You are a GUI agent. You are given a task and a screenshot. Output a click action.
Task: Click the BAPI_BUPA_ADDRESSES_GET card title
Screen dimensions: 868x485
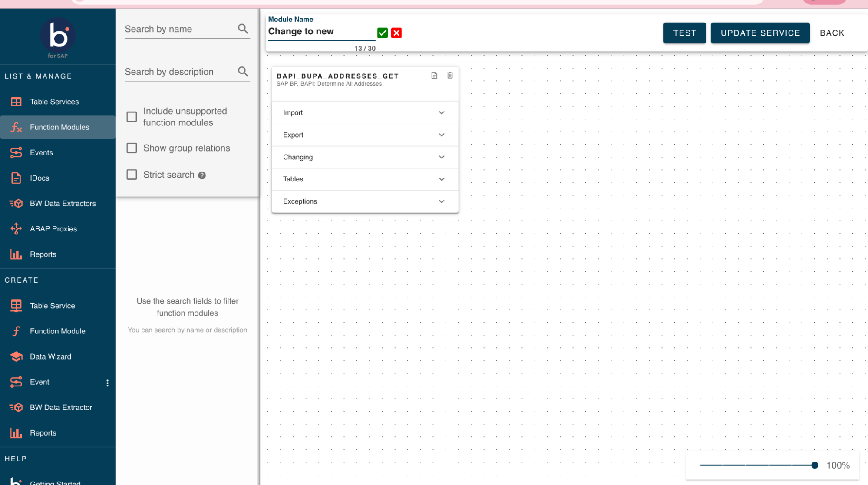[338, 76]
